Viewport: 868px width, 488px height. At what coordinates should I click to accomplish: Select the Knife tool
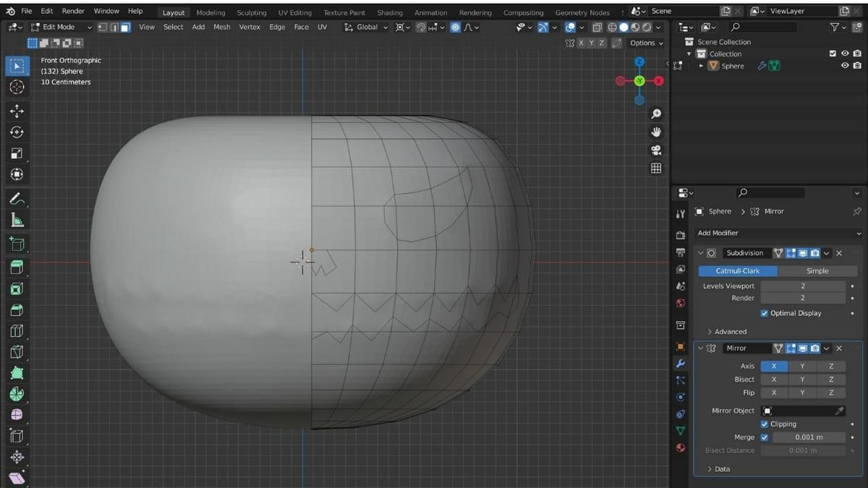coord(17,351)
